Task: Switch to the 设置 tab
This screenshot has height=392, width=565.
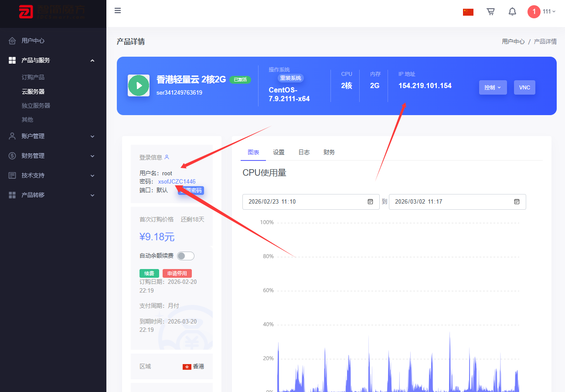Action: coord(279,152)
